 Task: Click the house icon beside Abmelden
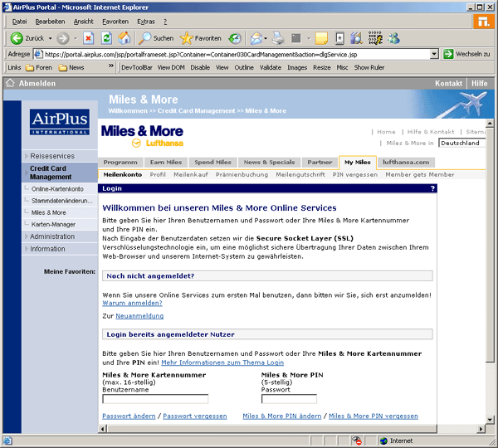point(10,83)
